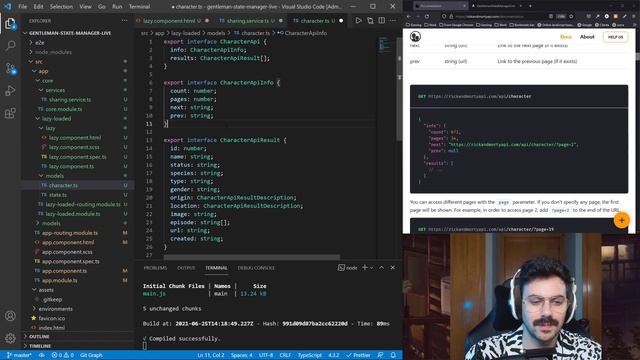Click TypeScript language mode in status bar
The image size is (640, 360).
pyautogui.click(x=309, y=355)
